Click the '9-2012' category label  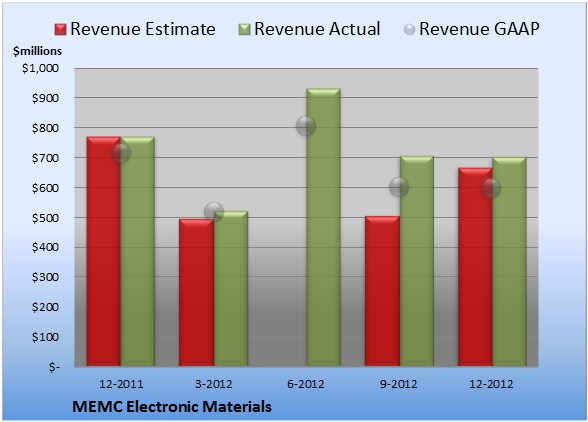[x=399, y=384]
